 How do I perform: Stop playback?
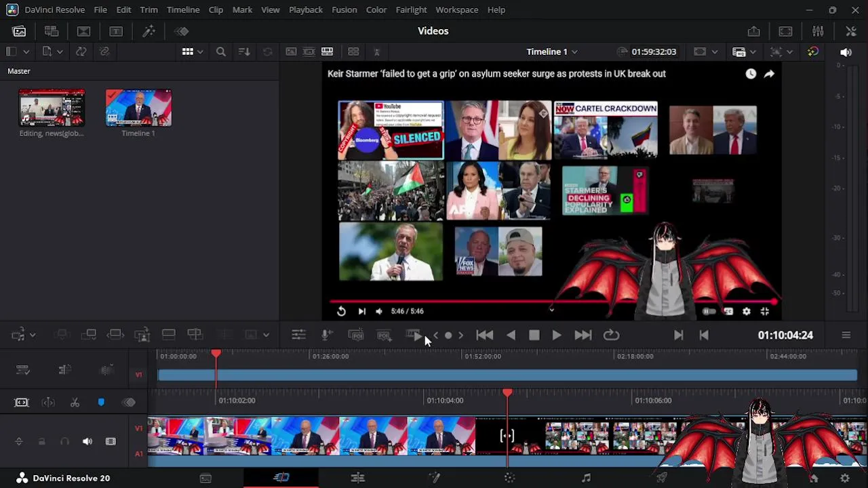(x=534, y=335)
